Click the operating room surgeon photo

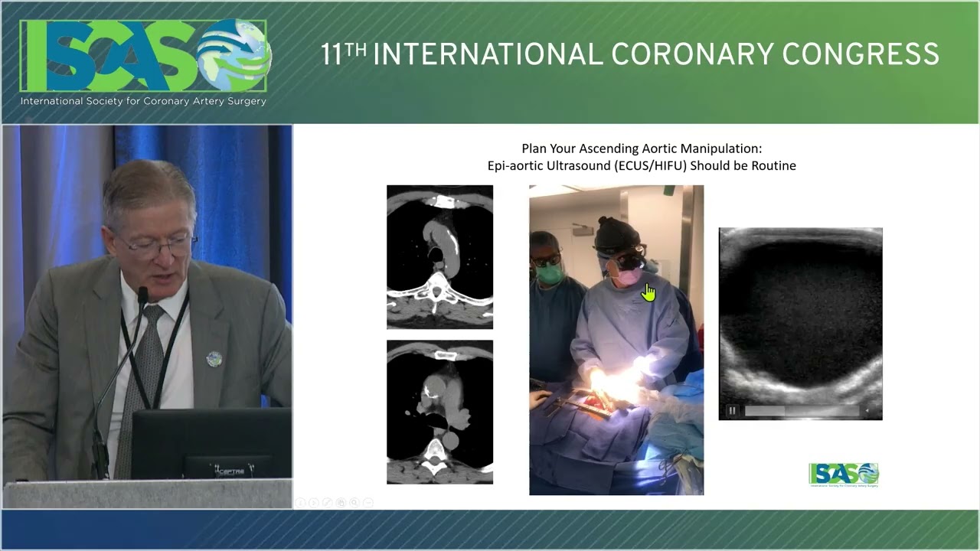(x=616, y=340)
